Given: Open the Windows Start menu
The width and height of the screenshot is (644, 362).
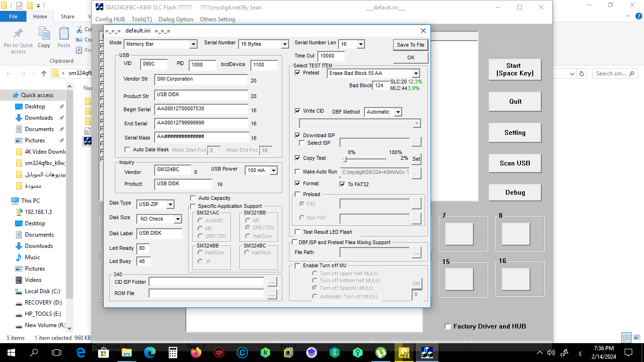Looking at the screenshot, I should pyautogui.click(x=11, y=352).
